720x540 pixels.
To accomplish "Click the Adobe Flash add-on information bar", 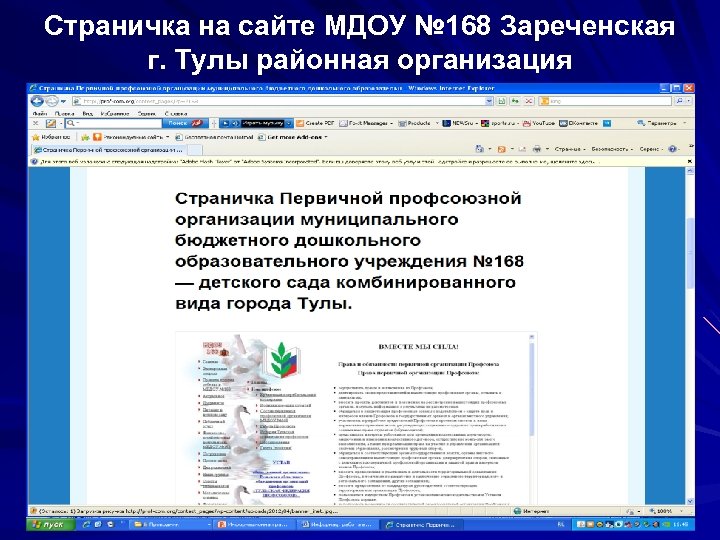I will tap(360, 162).
